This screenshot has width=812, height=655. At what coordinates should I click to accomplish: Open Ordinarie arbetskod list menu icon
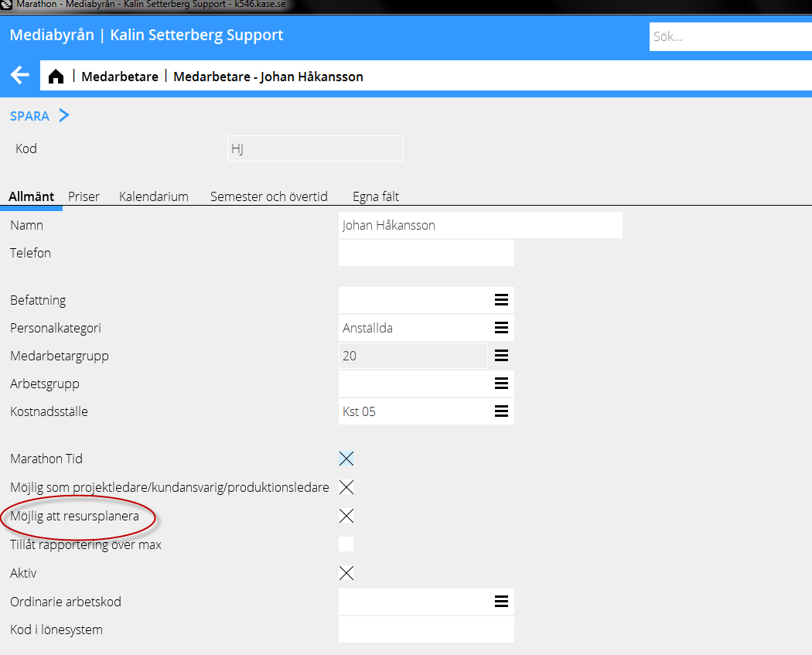click(x=501, y=602)
